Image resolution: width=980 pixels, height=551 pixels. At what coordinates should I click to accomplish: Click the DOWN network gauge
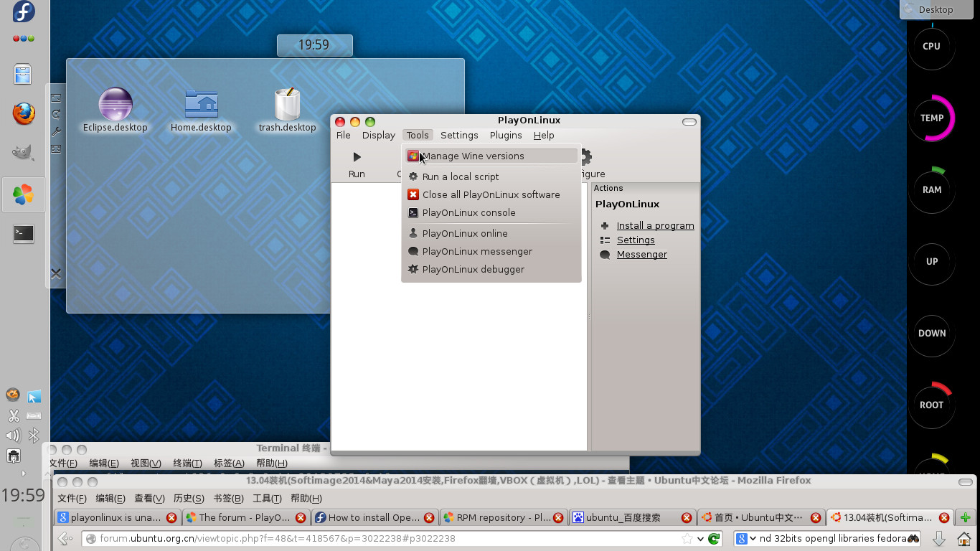932,333
